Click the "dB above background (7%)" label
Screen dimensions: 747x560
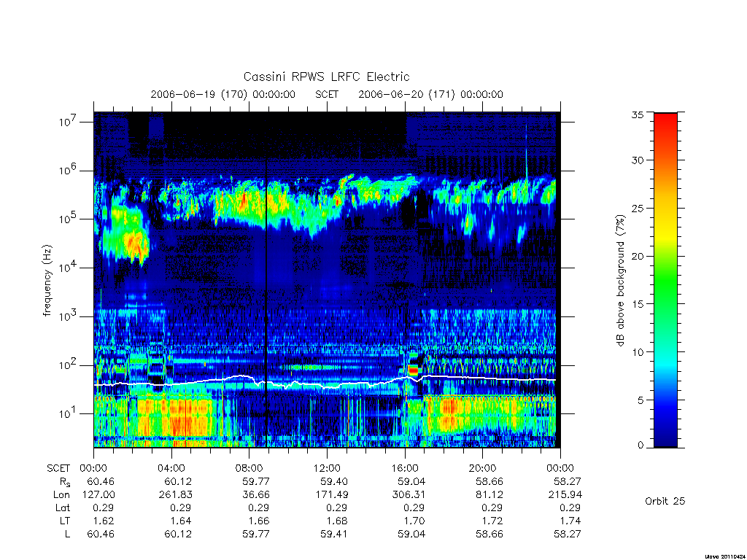point(620,281)
